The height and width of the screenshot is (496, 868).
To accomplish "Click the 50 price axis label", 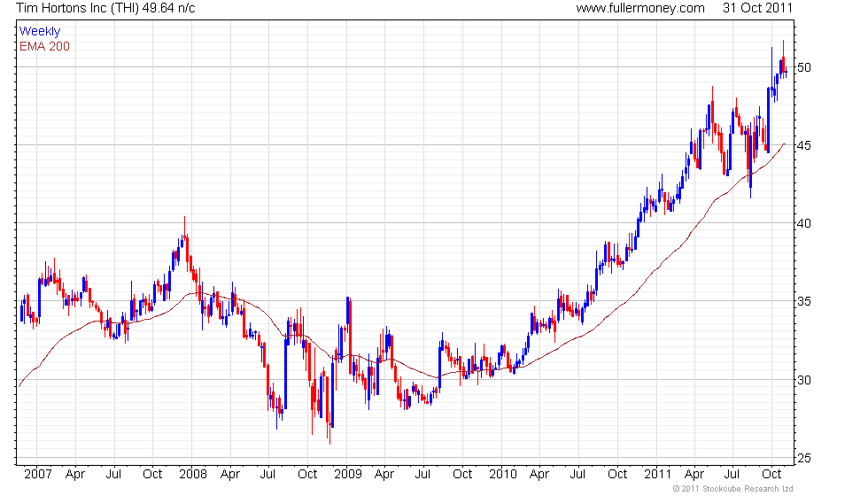I will [804, 67].
